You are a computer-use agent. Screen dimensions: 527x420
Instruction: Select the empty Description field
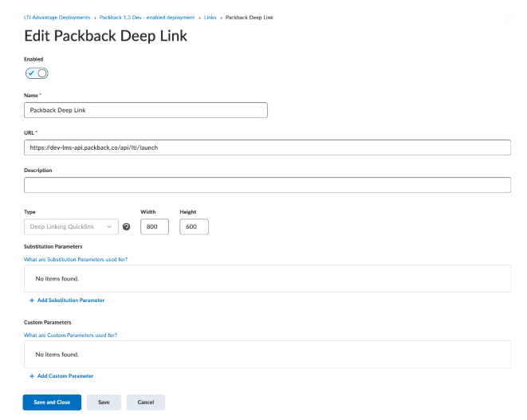point(267,185)
